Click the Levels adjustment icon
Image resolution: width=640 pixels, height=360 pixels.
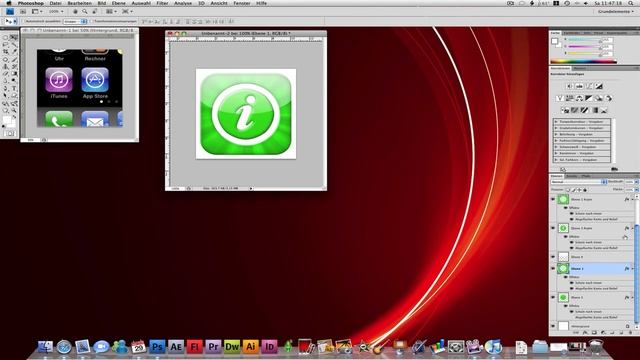pyautogui.click(x=579, y=86)
